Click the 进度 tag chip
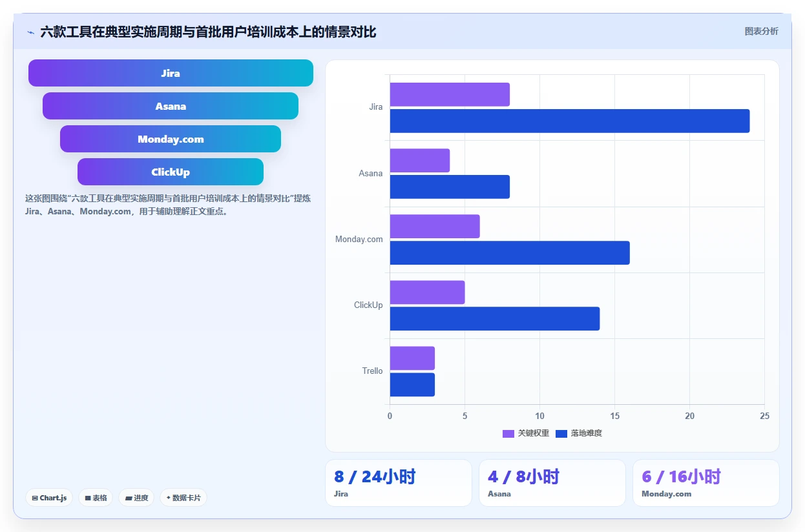This screenshot has height=532, width=805. click(x=136, y=498)
